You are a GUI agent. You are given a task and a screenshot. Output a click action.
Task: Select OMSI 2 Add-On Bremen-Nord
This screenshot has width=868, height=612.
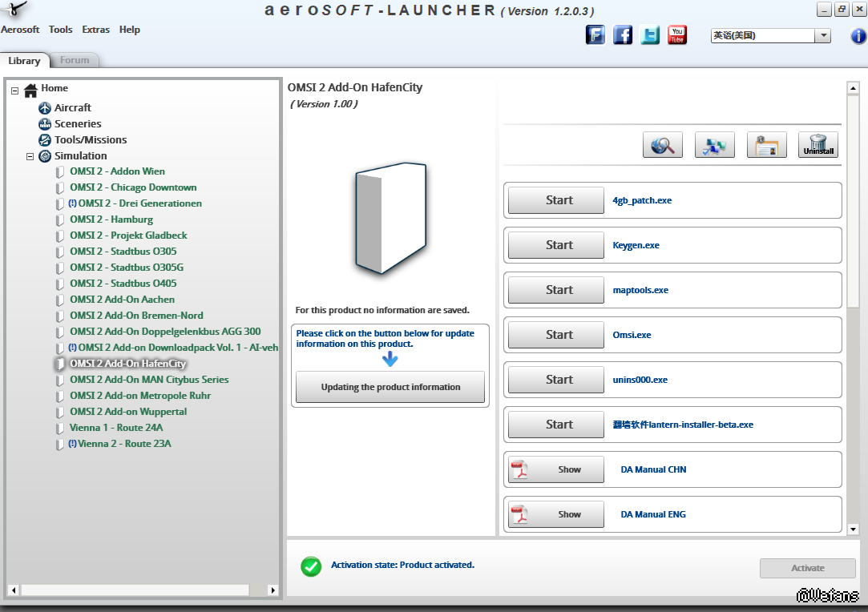(137, 316)
